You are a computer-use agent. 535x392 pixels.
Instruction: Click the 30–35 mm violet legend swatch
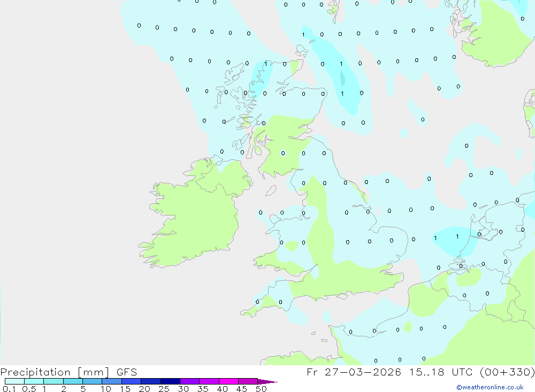190,381
